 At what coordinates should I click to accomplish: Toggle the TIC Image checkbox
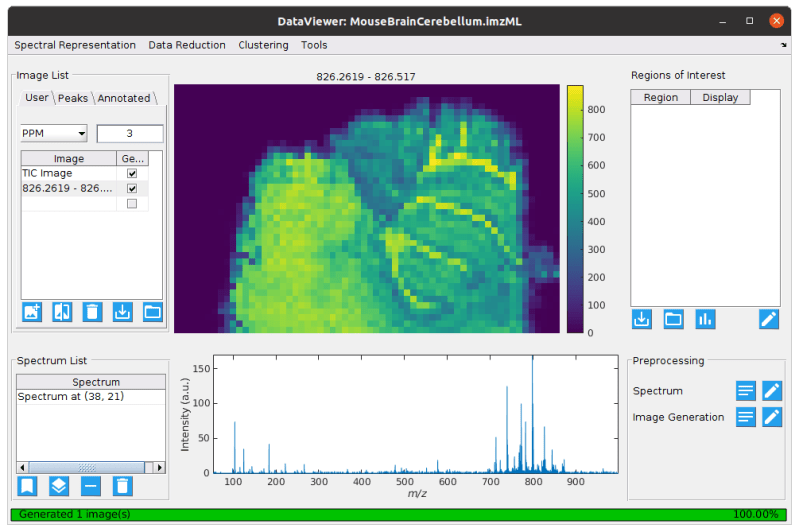132,173
